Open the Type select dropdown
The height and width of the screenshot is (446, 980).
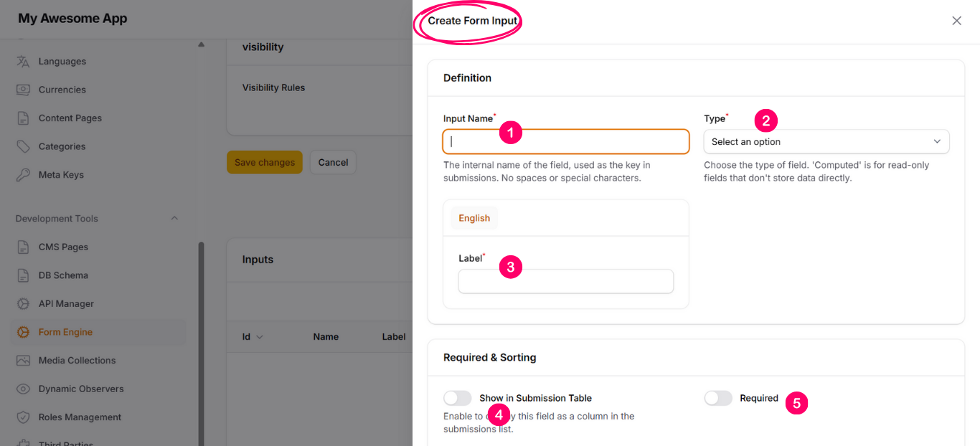(x=826, y=142)
